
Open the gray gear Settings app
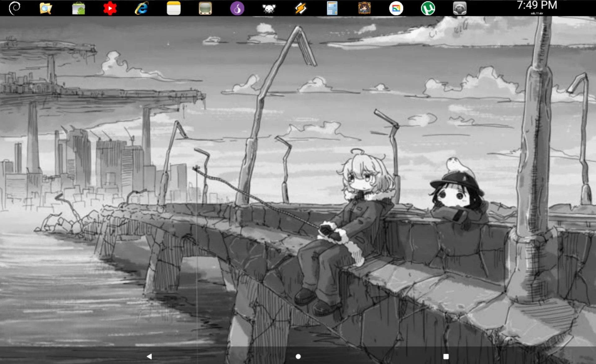459,8
